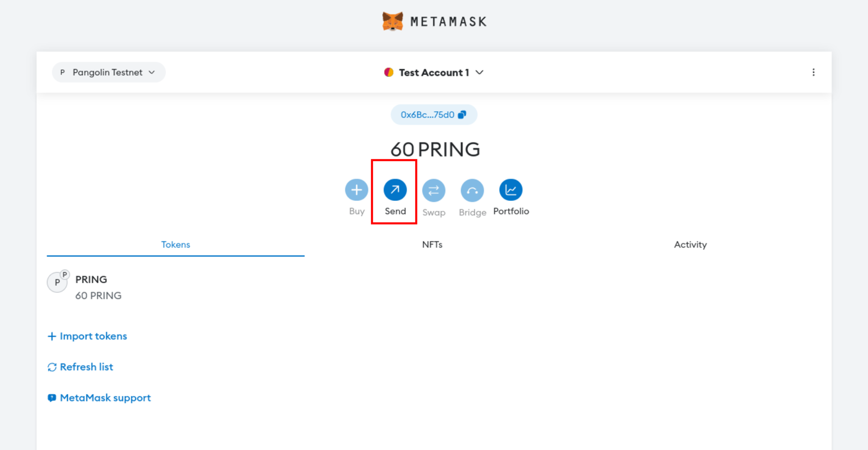Open the Swap icon button
Screen dimensions: 868x450
click(x=434, y=190)
